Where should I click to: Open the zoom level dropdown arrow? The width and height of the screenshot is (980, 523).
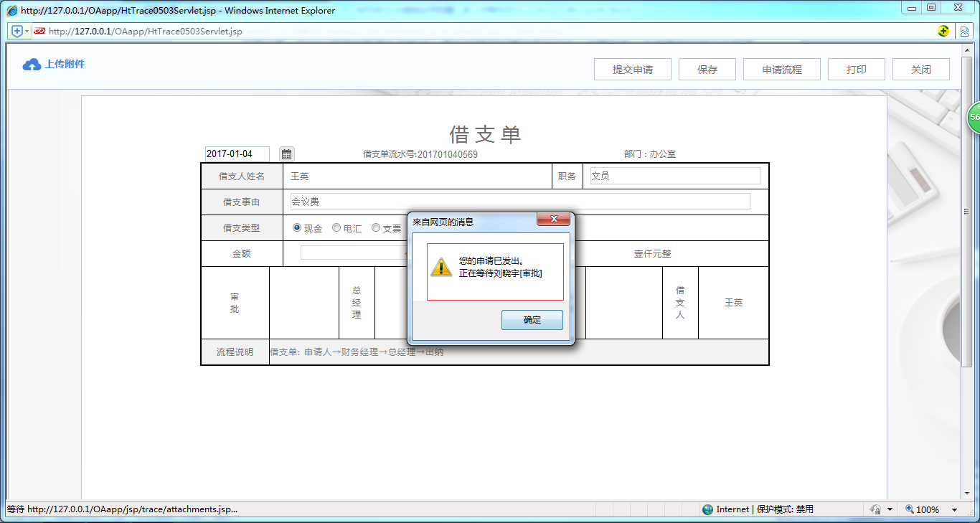954,509
